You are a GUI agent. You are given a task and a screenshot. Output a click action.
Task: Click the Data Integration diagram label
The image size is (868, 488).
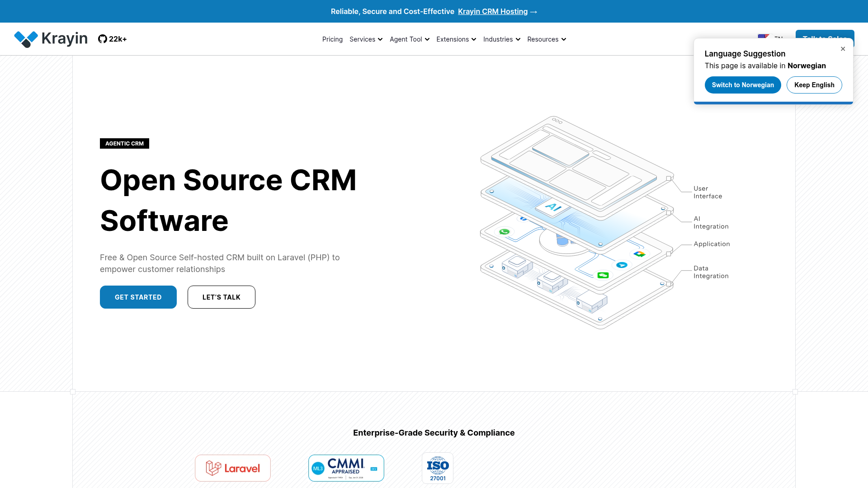(711, 272)
